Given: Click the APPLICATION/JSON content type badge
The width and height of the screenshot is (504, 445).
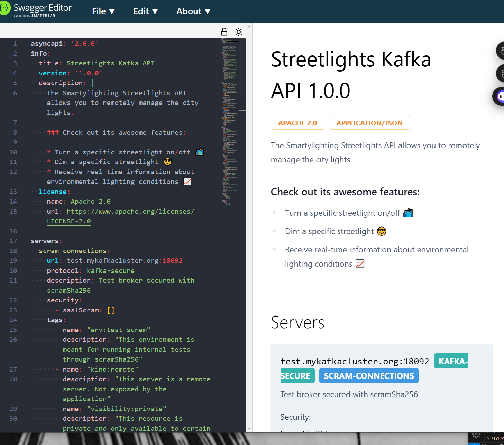Looking at the screenshot, I should point(369,123).
